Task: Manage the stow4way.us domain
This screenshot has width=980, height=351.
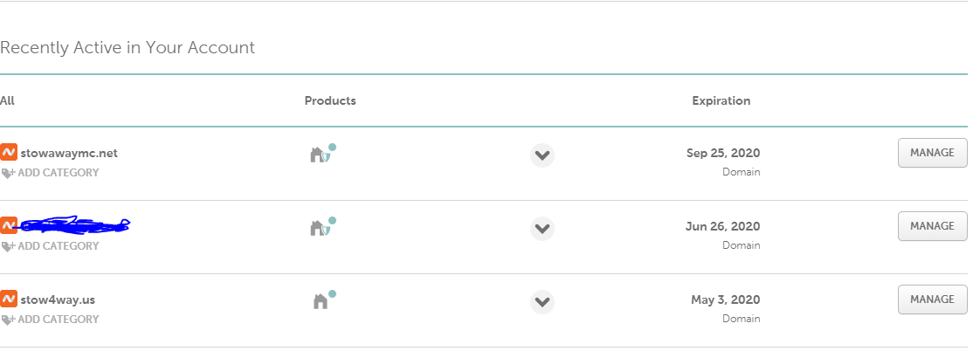Action: pyautogui.click(x=933, y=299)
